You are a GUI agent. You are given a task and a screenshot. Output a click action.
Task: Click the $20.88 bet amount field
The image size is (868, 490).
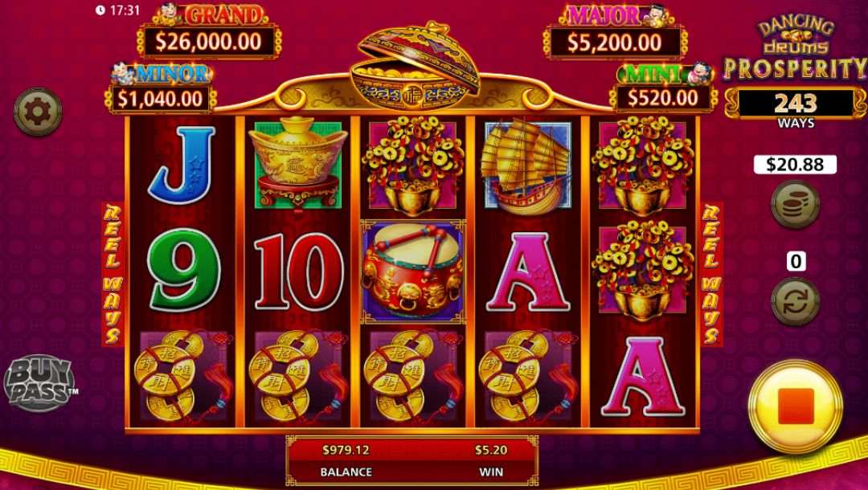[795, 164]
